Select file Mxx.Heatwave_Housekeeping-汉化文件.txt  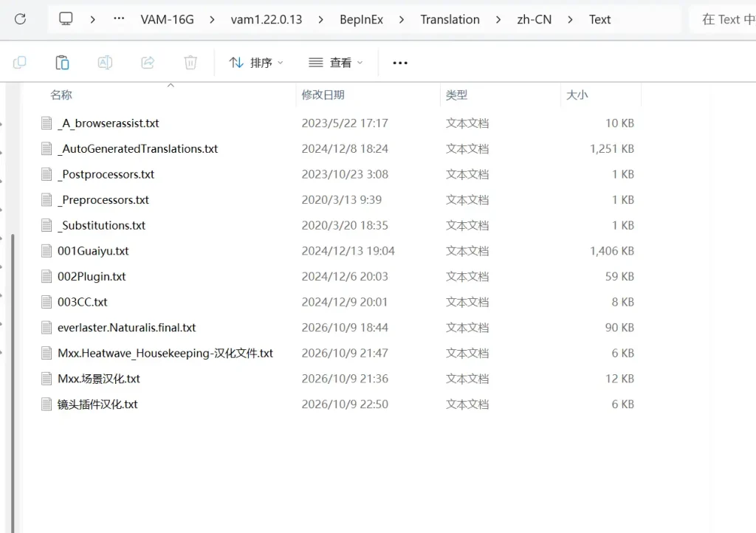click(165, 354)
